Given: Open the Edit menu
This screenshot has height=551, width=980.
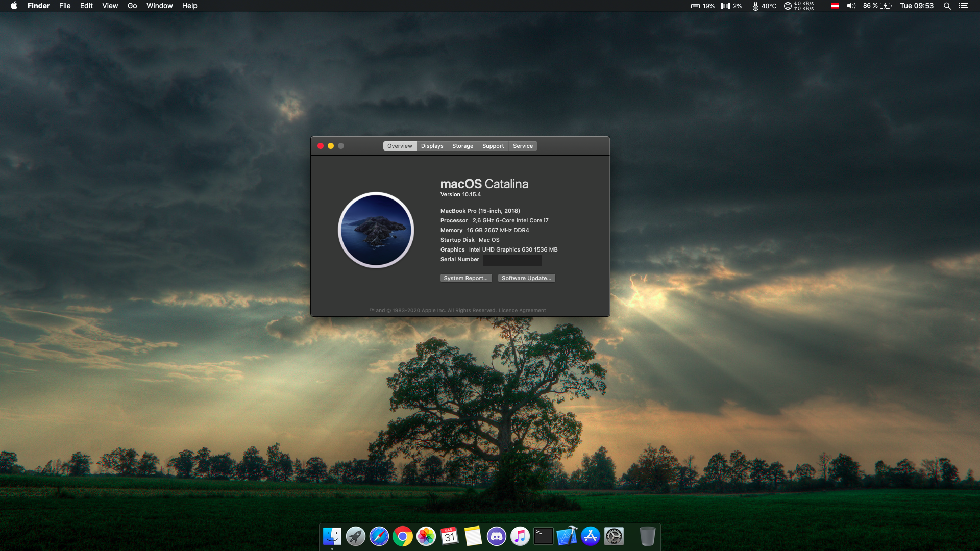Looking at the screenshot, I should pyautogui.click(x=86, y=6).
